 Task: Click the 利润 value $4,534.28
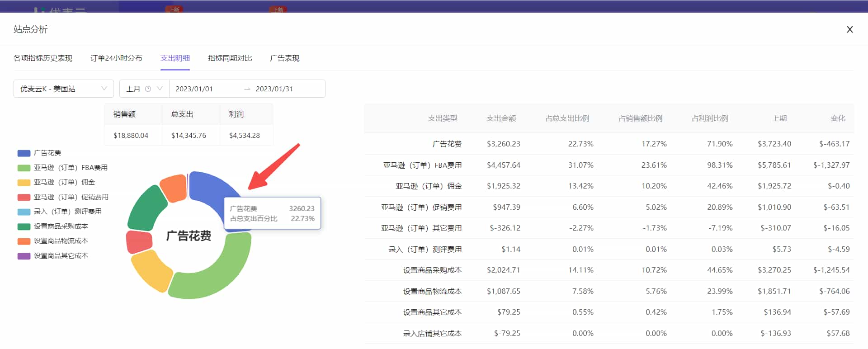pos(245,136)
